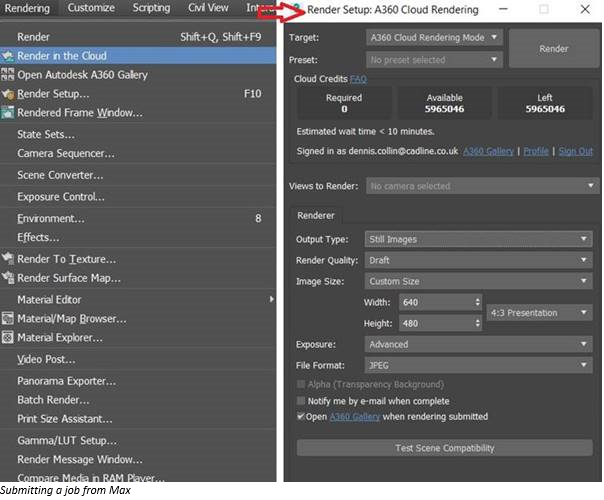Click the large Render button
This screenshot has height=500, width=604.
pyautogui.click(x=554, y=49)
